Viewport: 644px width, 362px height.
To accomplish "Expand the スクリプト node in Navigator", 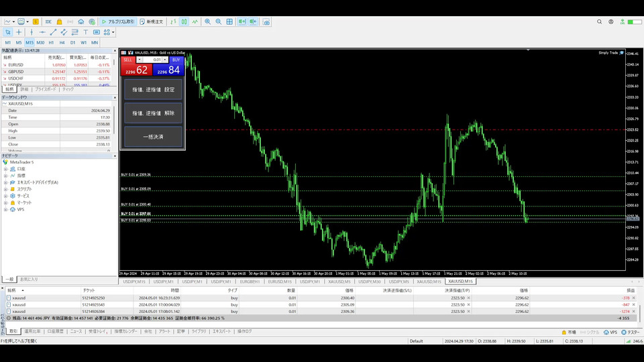I will pos(6,189).
